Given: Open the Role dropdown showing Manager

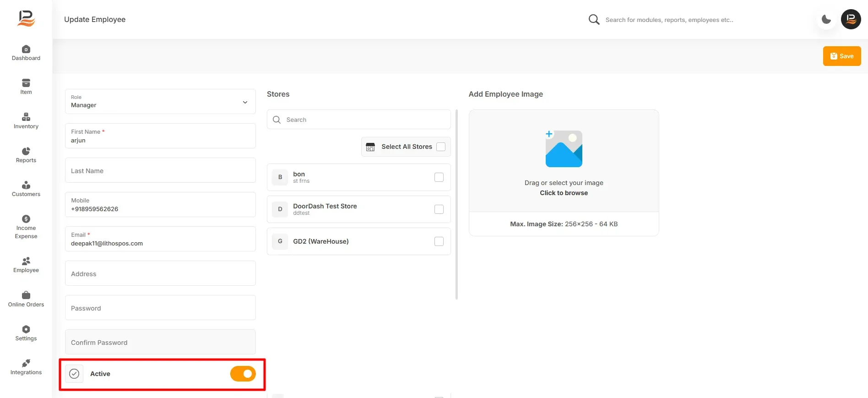Looking at the screenshot, I should tap(160, 101).
